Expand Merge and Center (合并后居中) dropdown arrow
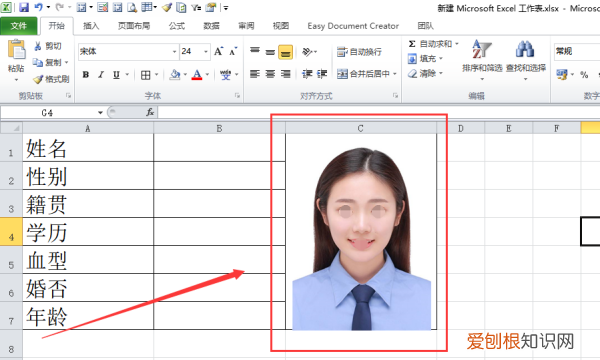The width and height of the screenshot is (600, 360). pyautogui.click(x=395, y=74)
